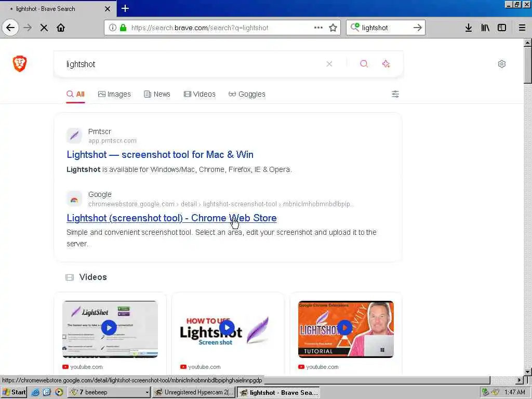Switch to the Images tab
Viewport: 532px width, 399px height.
click(114, 94)
